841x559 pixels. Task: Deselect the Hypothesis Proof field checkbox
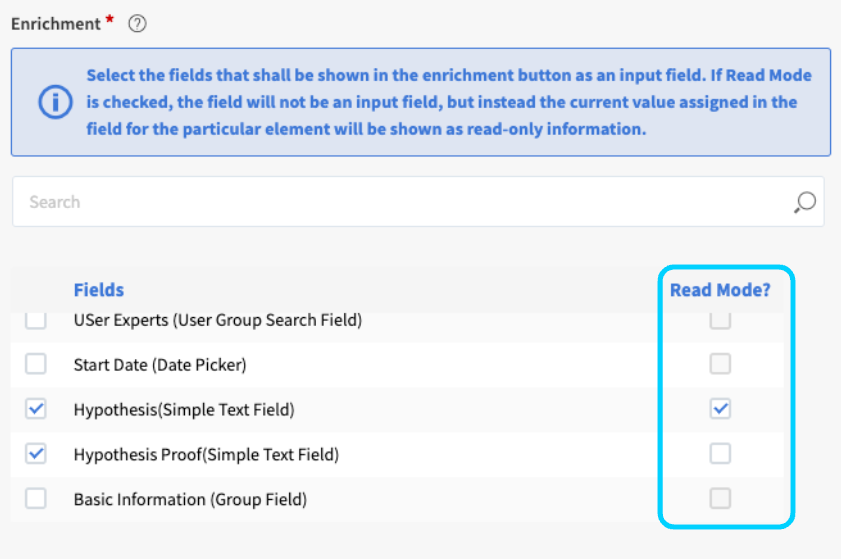coord(36,454)
